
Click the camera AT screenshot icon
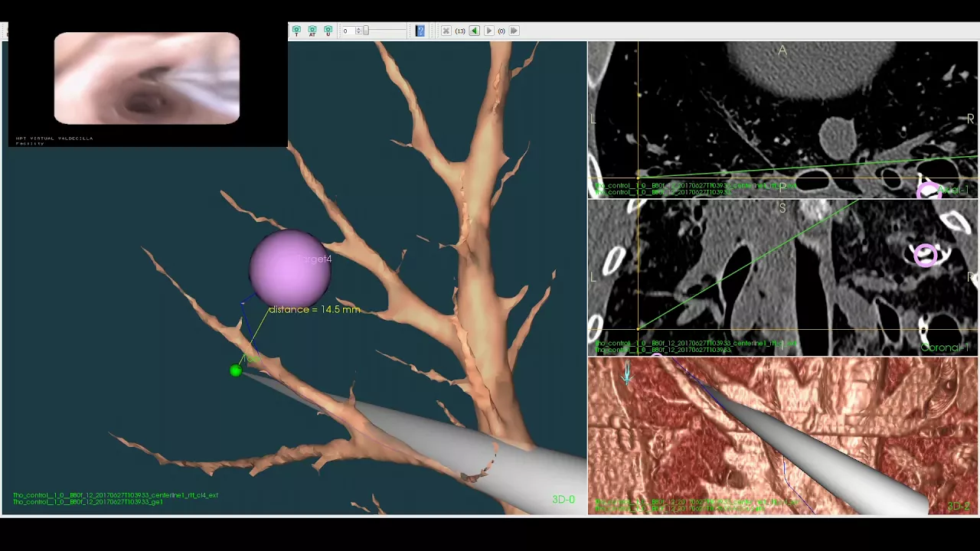click(x=312, y=31)
